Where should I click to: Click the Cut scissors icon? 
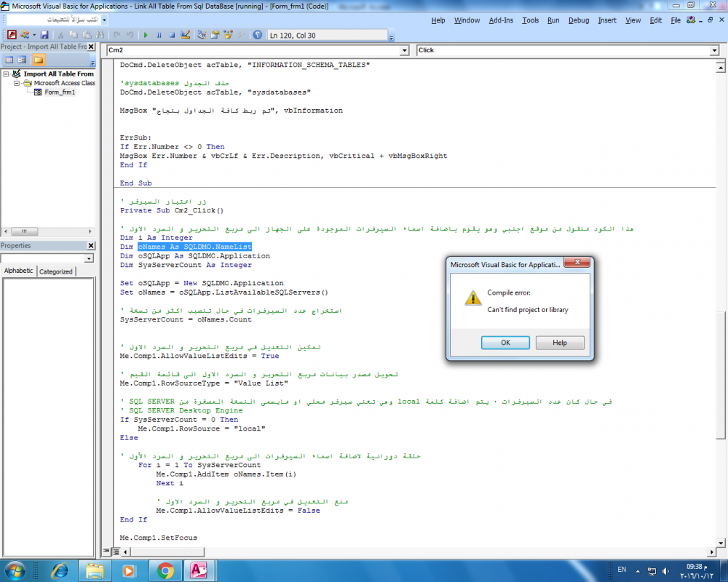60,35
